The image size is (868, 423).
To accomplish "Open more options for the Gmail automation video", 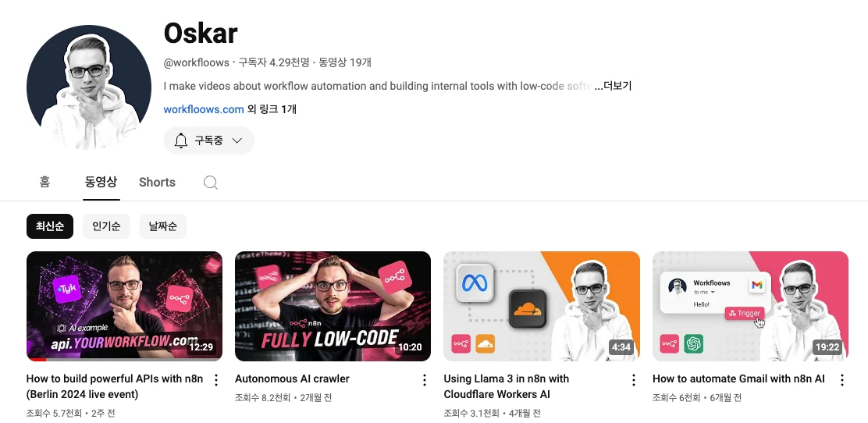I will (x=842, y=380).
